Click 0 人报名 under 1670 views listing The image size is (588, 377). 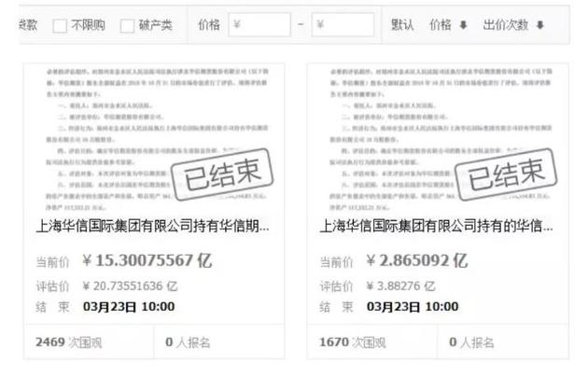click(471, 342)
